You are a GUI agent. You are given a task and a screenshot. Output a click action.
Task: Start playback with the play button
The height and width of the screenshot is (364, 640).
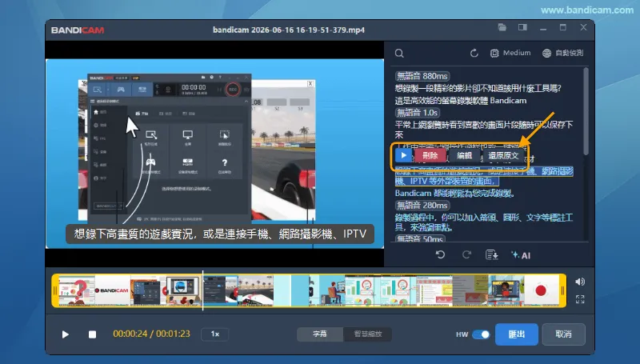click(x=66, y=334)
